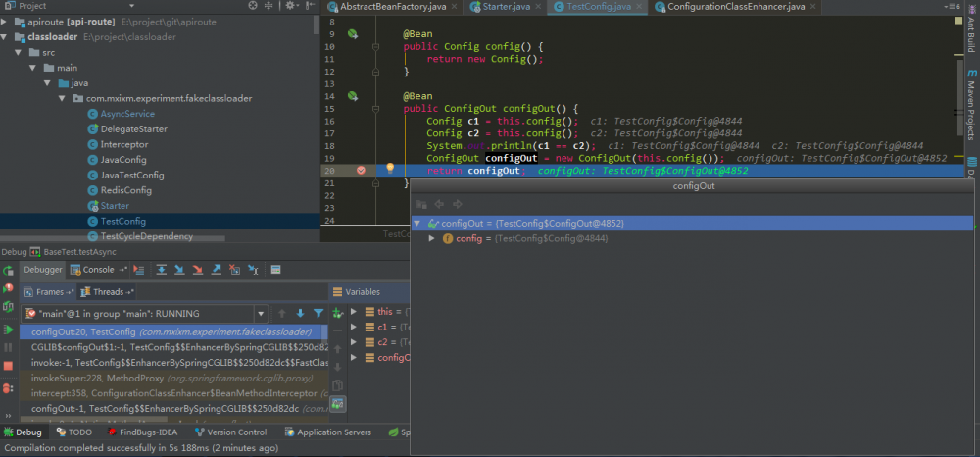Open the main thread selection dropdown

tap(260, 314)
